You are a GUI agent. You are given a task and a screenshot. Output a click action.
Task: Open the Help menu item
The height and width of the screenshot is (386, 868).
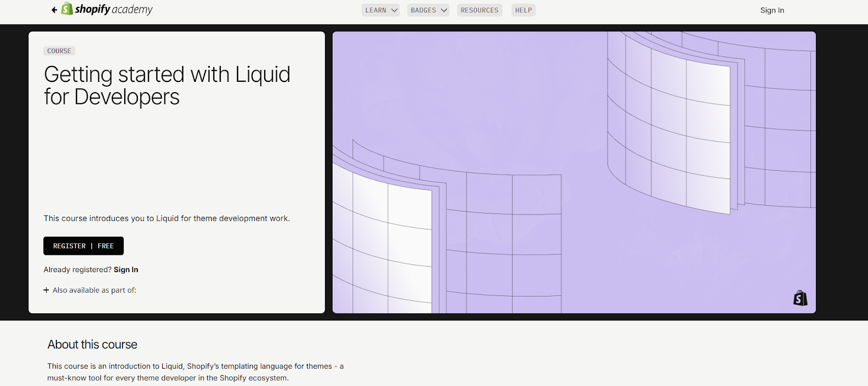524,10
